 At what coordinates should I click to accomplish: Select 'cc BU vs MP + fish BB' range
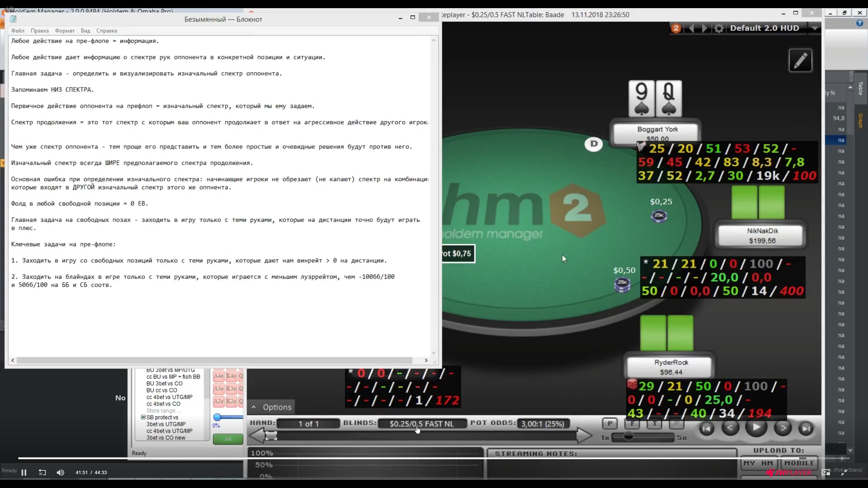pyautogui.click(x=173, y=377)
